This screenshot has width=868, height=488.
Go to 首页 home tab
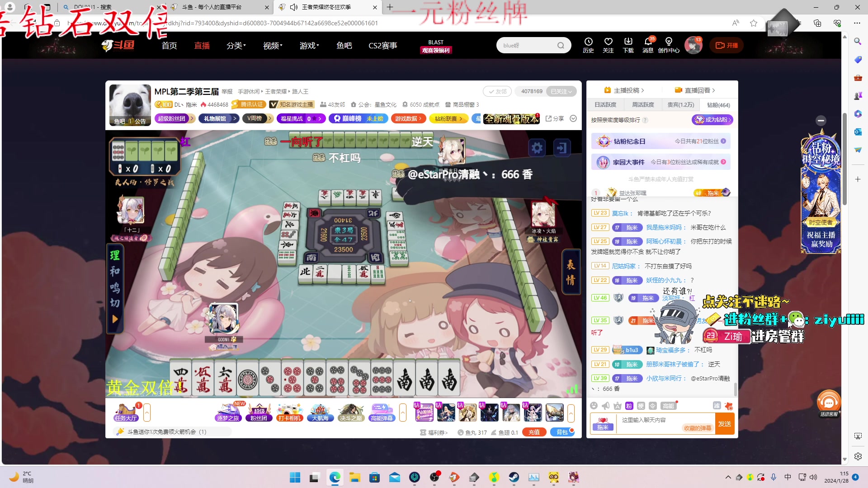click(x=170, y=46)
